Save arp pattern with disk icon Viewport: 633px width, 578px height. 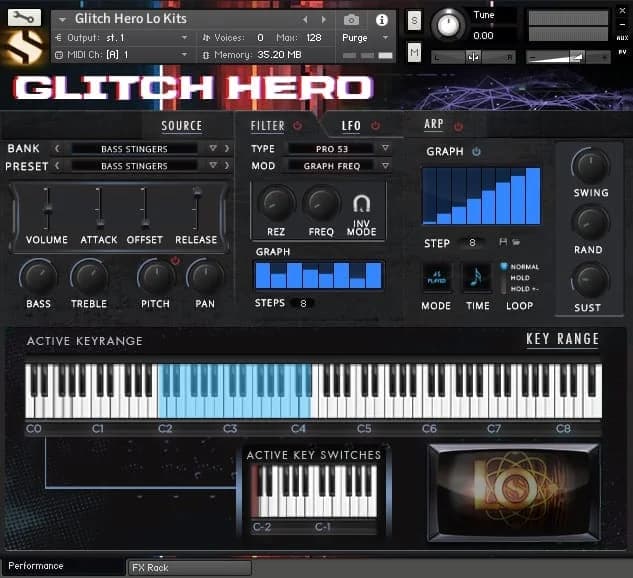click(503, 242)
